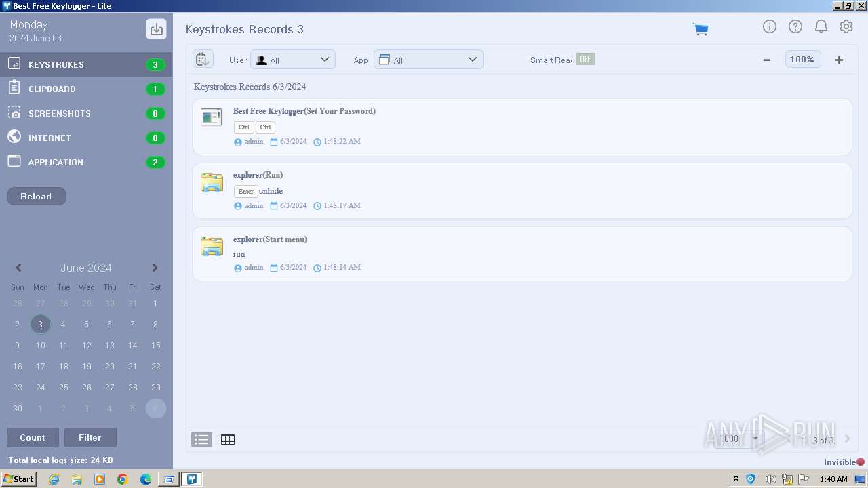Select the KEYSTROKES sidebar section

coord(86,64)
